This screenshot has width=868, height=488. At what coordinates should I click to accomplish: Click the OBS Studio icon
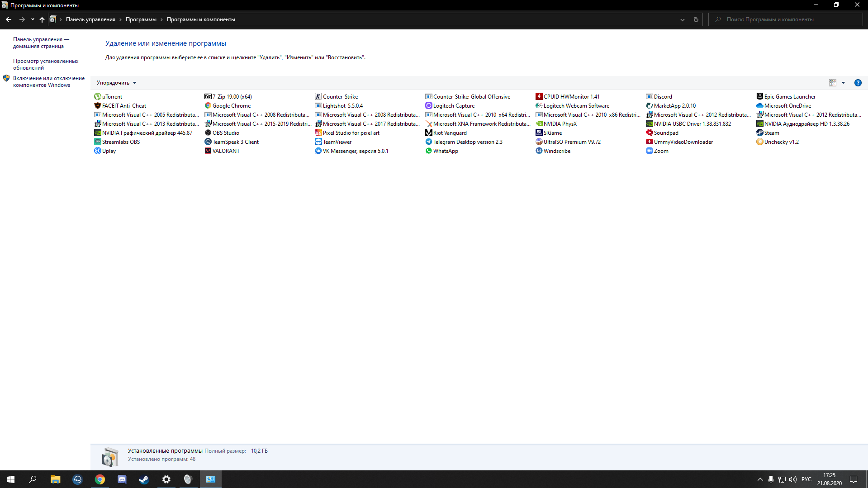click(208, 133)
